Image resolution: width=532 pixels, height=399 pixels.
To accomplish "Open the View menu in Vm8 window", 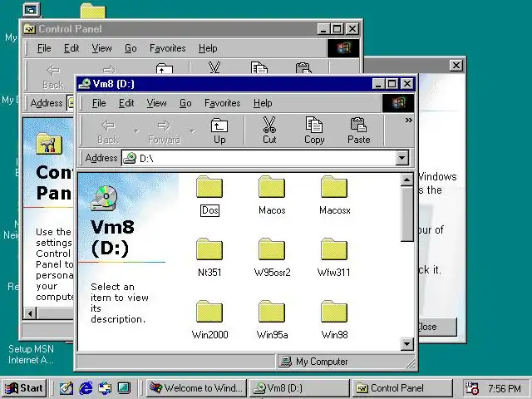I will point(156,103).
